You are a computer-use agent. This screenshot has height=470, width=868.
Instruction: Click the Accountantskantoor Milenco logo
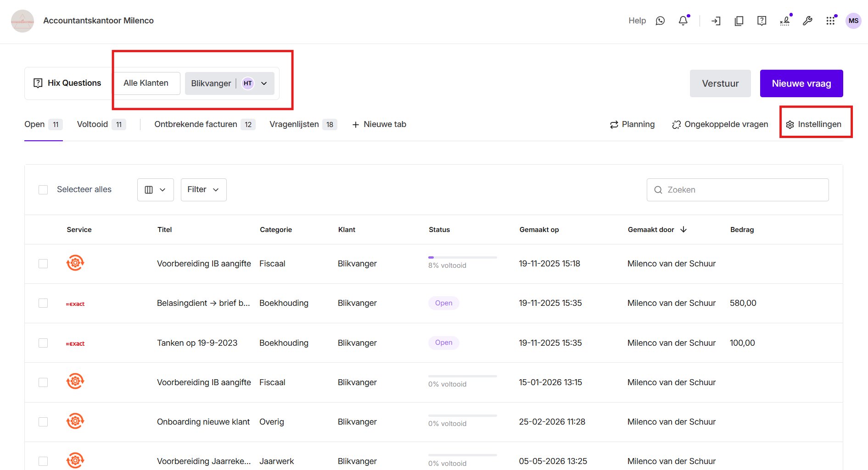[22, 21]
